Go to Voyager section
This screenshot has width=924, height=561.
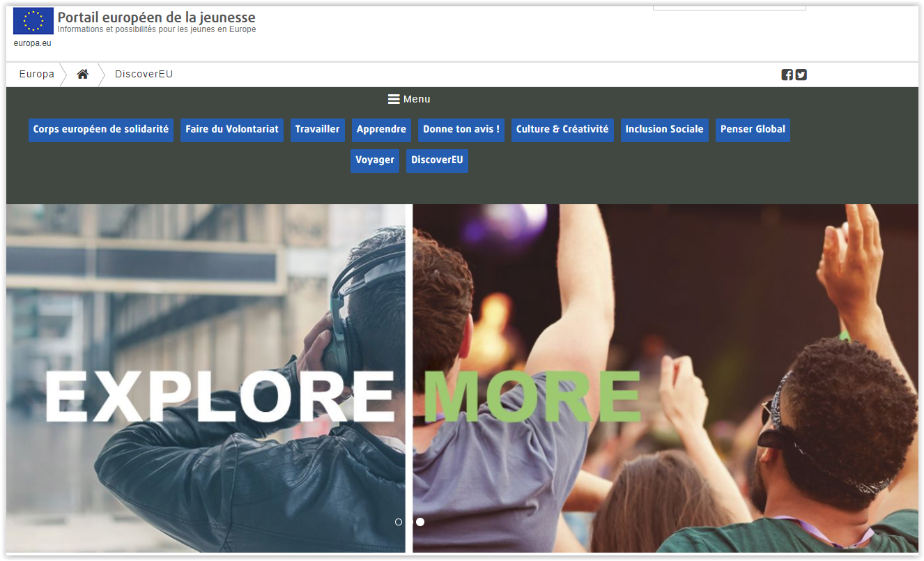click(375, 160)
